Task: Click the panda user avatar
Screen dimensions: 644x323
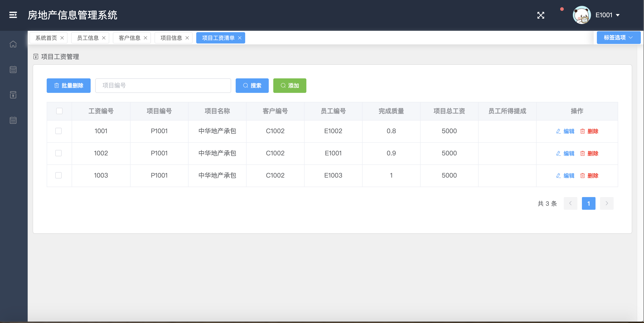Action: 581,15
